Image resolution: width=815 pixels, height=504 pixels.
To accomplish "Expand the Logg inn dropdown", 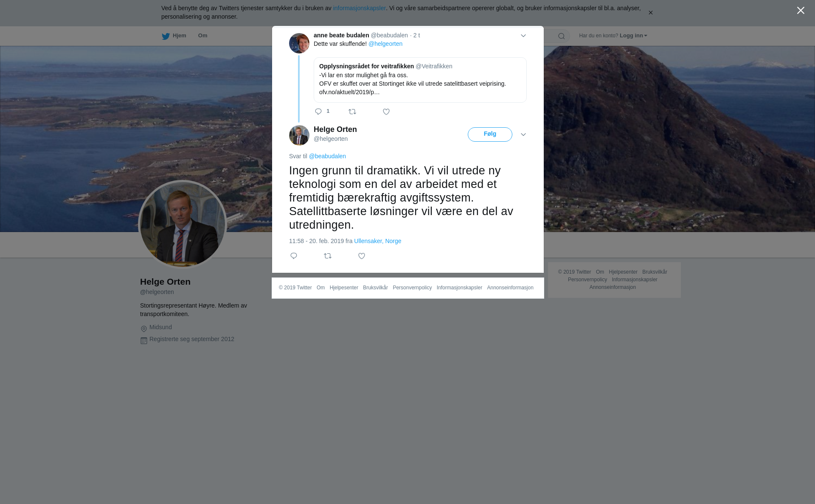I will (633, 36).
